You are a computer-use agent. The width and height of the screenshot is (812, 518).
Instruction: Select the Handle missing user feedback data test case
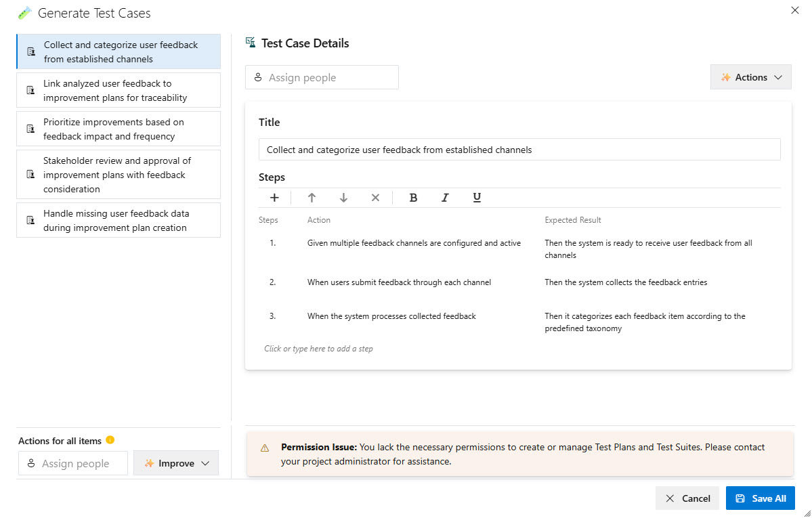(x=118, y=219)
